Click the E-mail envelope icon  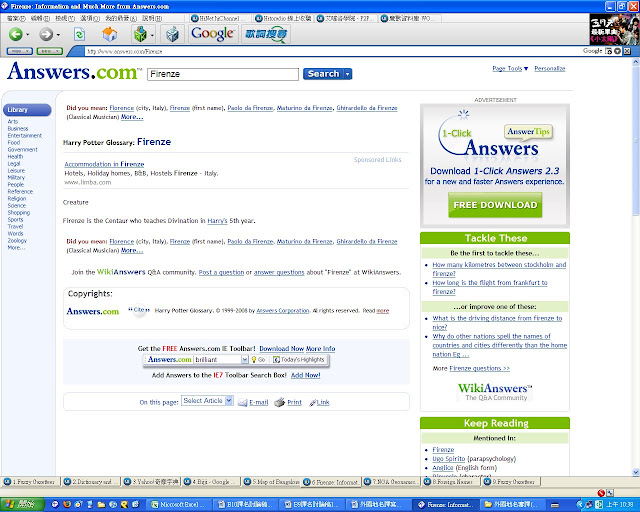coord(242,403)
